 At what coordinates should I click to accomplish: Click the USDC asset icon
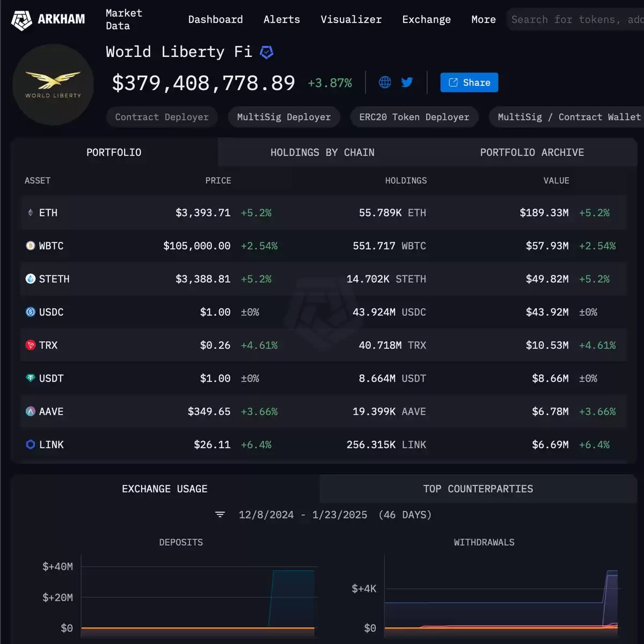[31, 312]
